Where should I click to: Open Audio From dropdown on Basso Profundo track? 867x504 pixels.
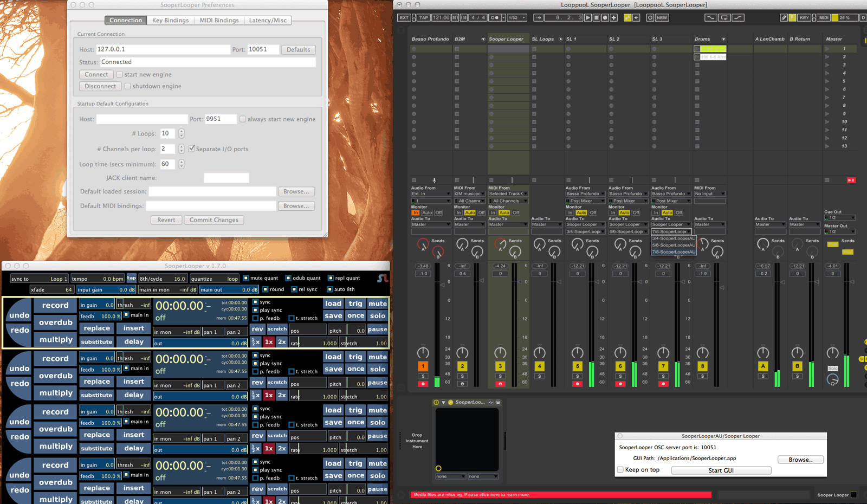[431, 193]
